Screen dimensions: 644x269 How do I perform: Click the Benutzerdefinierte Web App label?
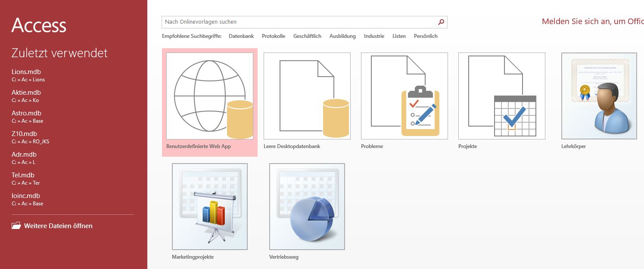pos(199,146)
